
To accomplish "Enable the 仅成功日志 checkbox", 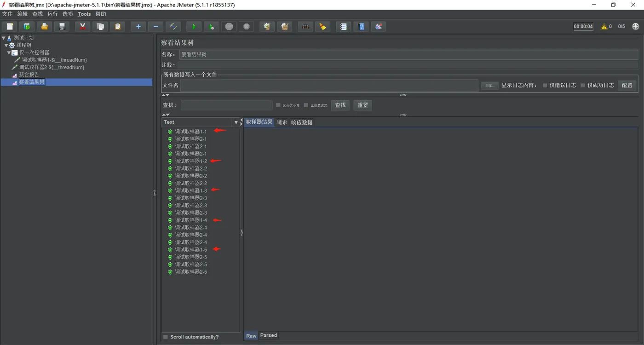I will click(x=583, y=86).
